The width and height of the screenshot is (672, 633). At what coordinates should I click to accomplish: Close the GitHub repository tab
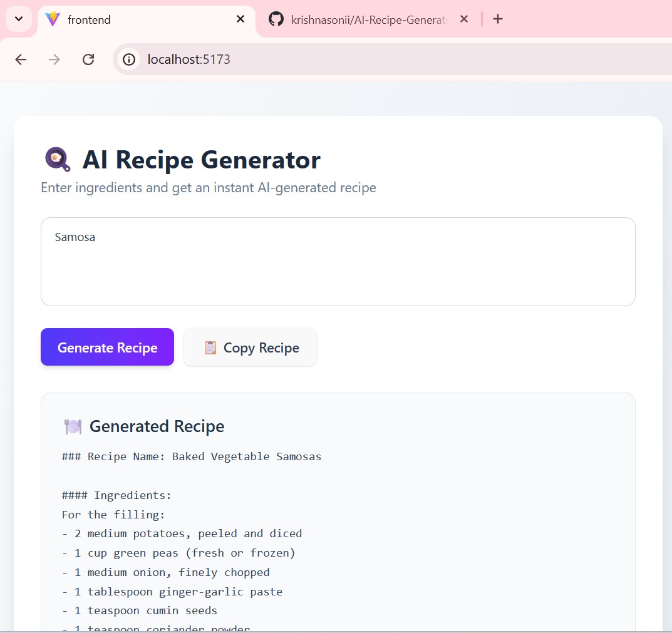point(463,19)
